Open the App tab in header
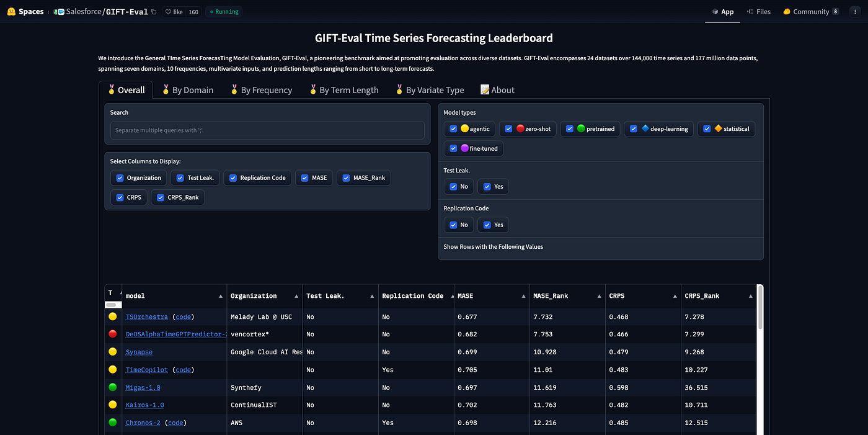Viewport: 868px width, 435px height. [723, 12]
